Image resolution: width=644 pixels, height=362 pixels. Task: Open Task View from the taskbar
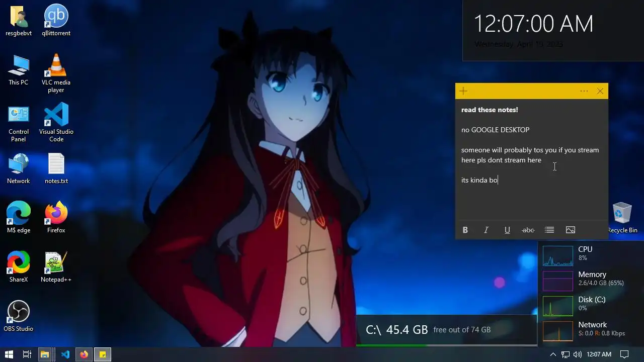(x=27, y=354)
